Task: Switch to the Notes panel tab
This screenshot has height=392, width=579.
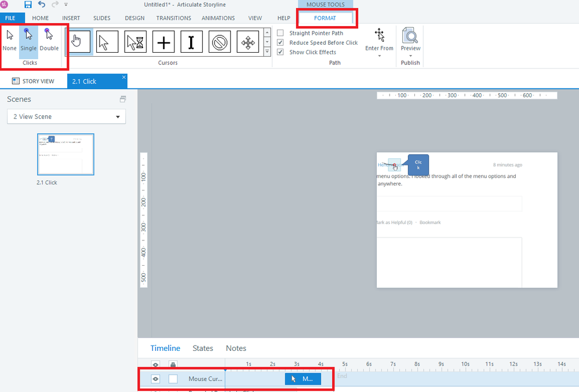Action: coord(236,348)
